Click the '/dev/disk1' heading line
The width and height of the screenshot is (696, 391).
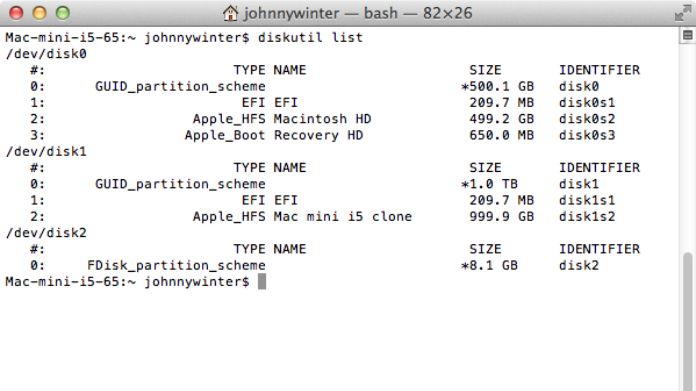tap(46, 151)
